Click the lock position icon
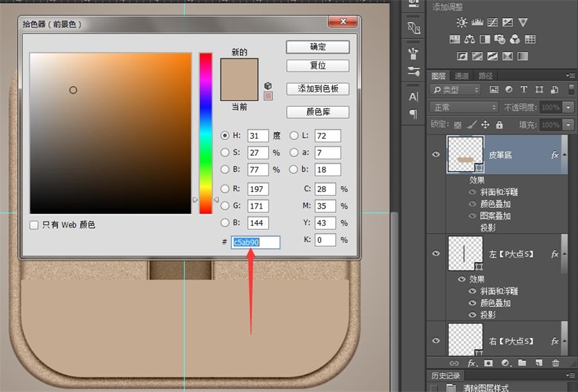Screen dimensions: 578x392 tap(485, 124)
